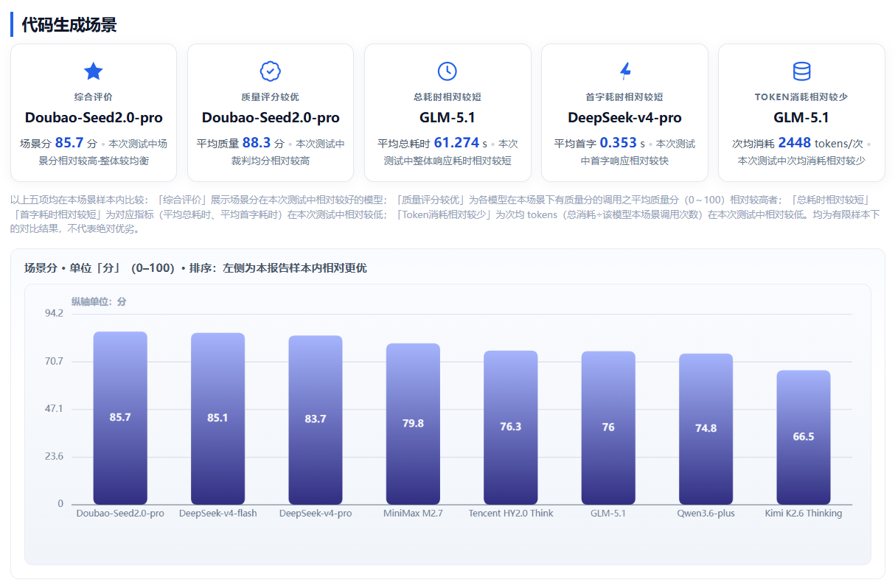Click the 70.7 y-axis tick label
This screenshot has width=895, height=588.
tap(55, 362)
